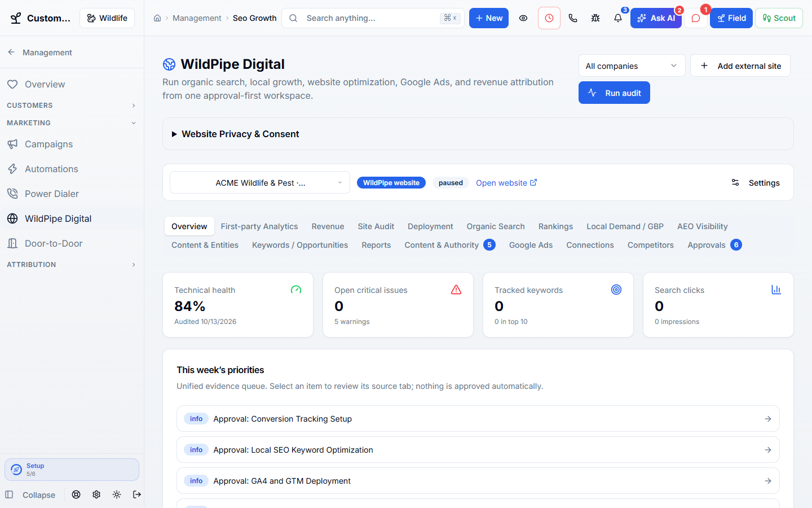Expand Website Privacy & Consent section
Image resolution: width=812 pixels, height=508 pixels.
click(478, 134)
